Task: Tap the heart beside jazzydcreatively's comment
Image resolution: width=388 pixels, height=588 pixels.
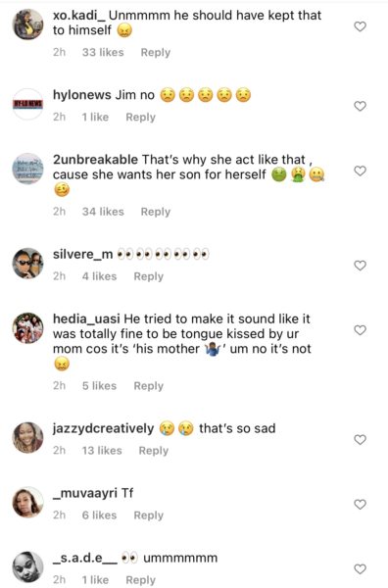Action: pos(360,440)
